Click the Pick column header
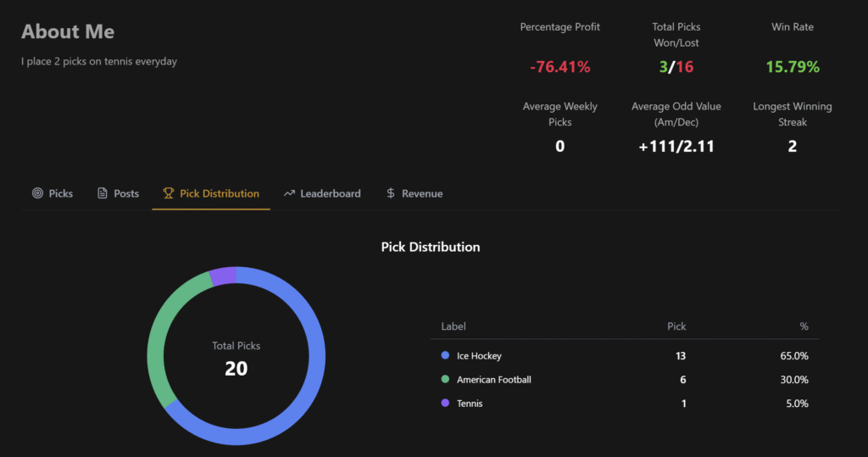The image size is (868, 457). coord(676,326)
